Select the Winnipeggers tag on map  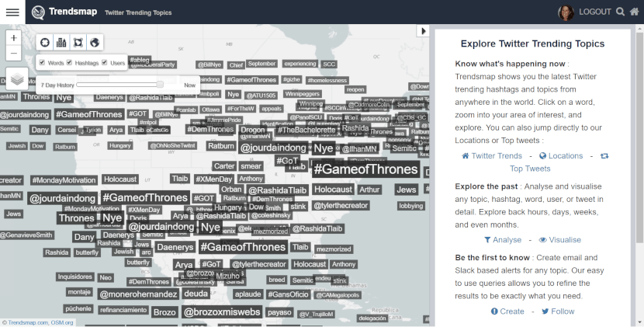tap(302, 94)
